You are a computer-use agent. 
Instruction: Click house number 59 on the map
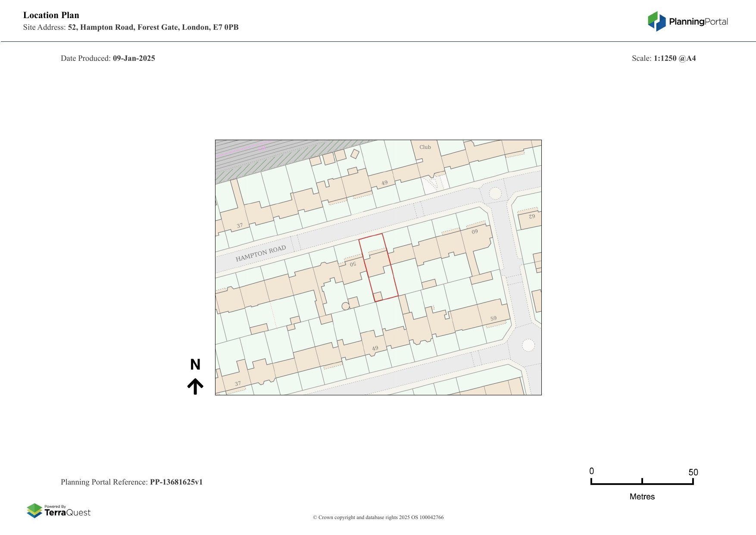493,319
